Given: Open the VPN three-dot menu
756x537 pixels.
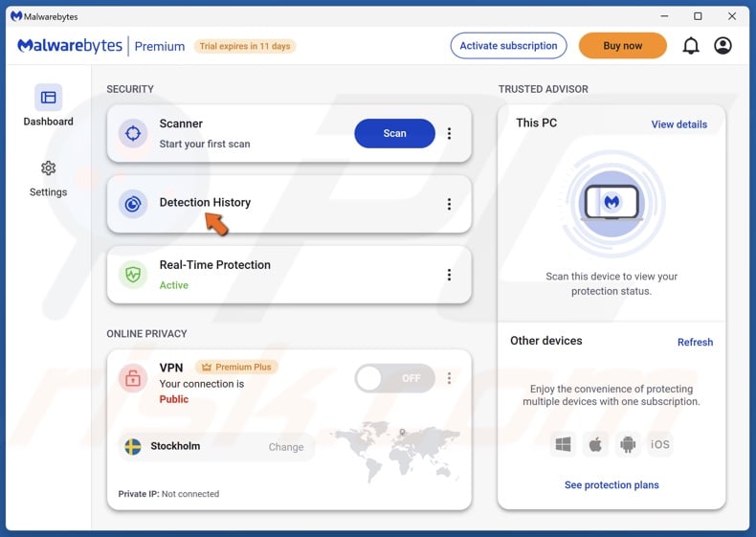Looking at the screenshot, I should point(449,378).
